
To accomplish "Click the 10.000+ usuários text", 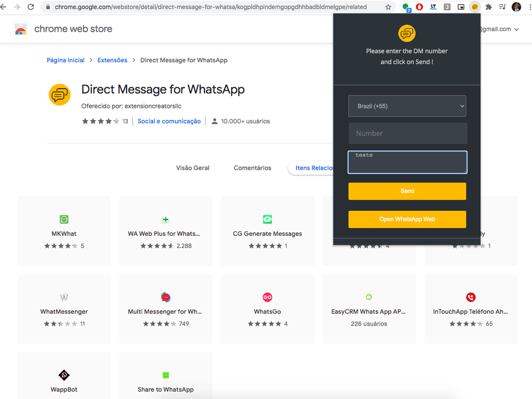I will pos(245,121).
